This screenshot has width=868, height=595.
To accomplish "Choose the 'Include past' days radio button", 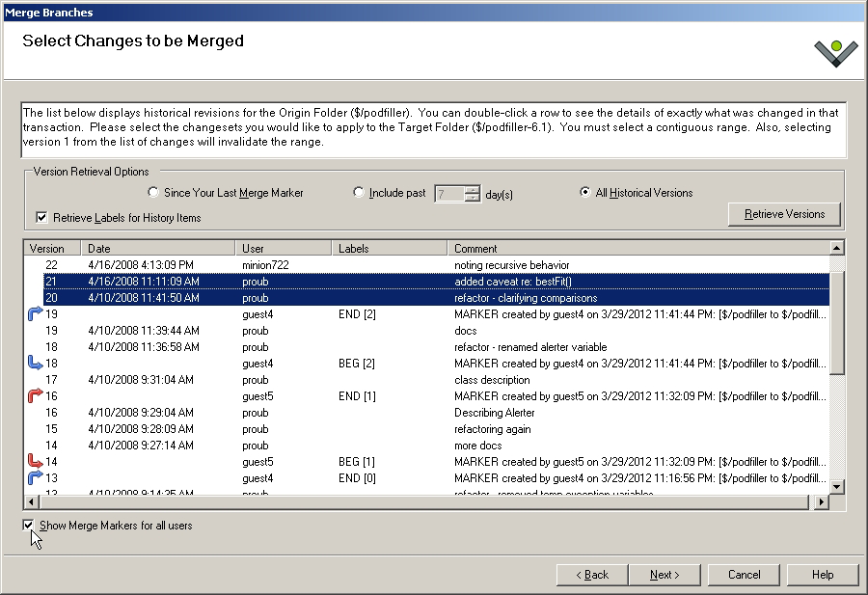I will pyautogui.click(x=360, y=193).
